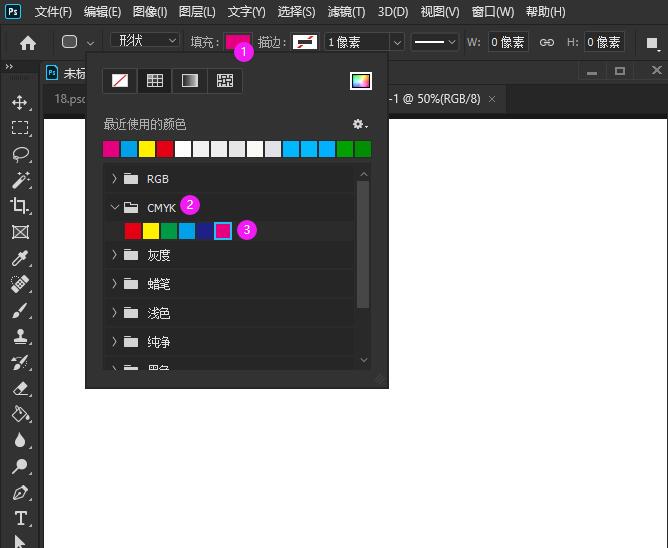668x548 pixels.
Task: Select the History Brush tool
Action: [20, 363]
